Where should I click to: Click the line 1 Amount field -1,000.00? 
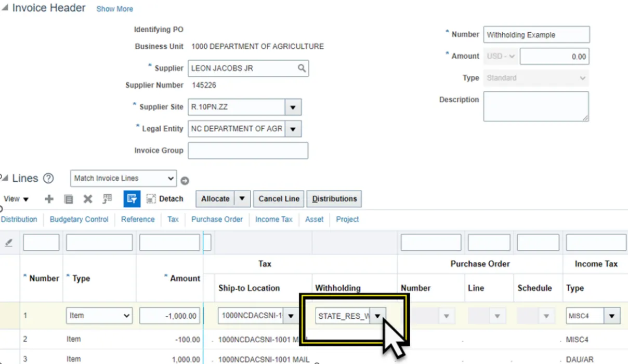169,316
